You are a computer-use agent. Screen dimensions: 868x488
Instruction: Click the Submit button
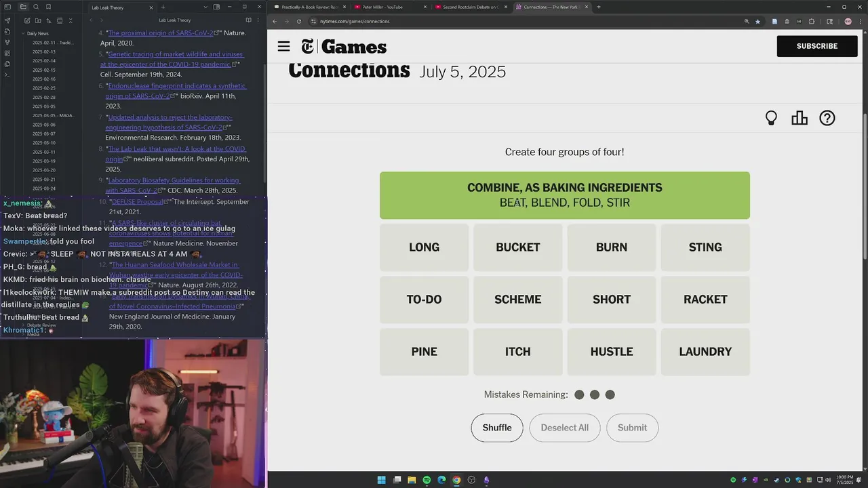pyautogui.click(x=632, y=428)
